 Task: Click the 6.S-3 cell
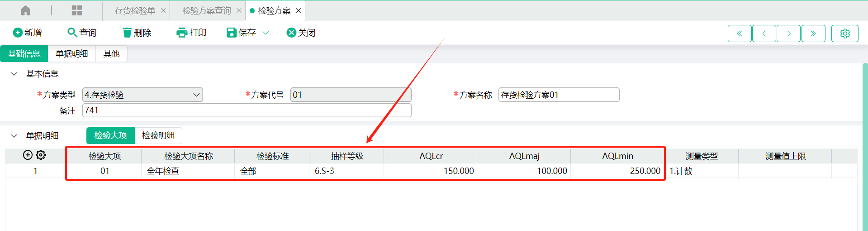click(347, 171)
